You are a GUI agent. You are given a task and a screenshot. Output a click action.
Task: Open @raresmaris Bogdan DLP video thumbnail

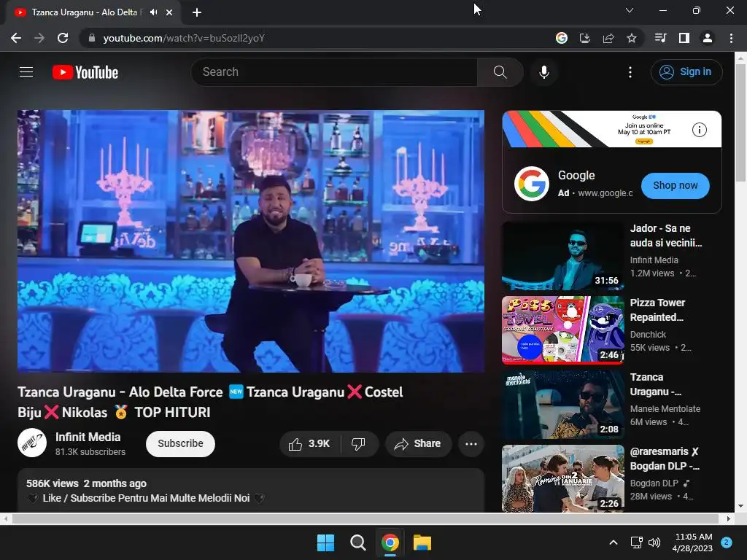[x=562, y=478]
